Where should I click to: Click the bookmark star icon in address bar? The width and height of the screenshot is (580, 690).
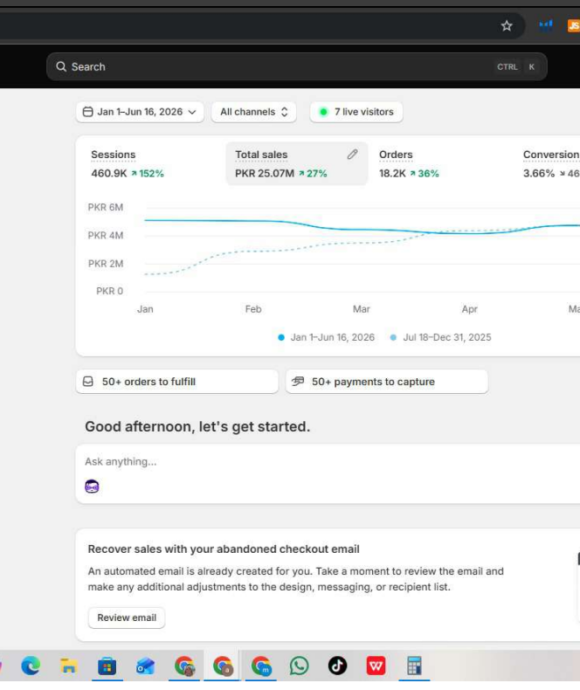coord(507,26)
